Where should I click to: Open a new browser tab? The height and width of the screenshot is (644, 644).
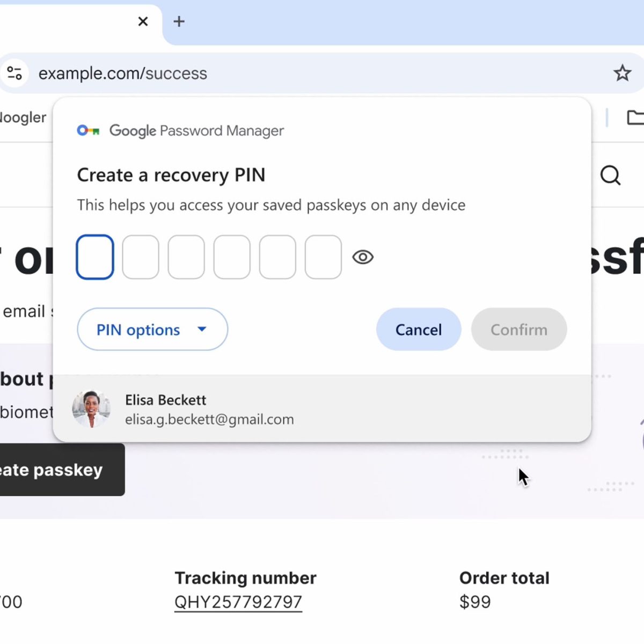coord(179,21)
